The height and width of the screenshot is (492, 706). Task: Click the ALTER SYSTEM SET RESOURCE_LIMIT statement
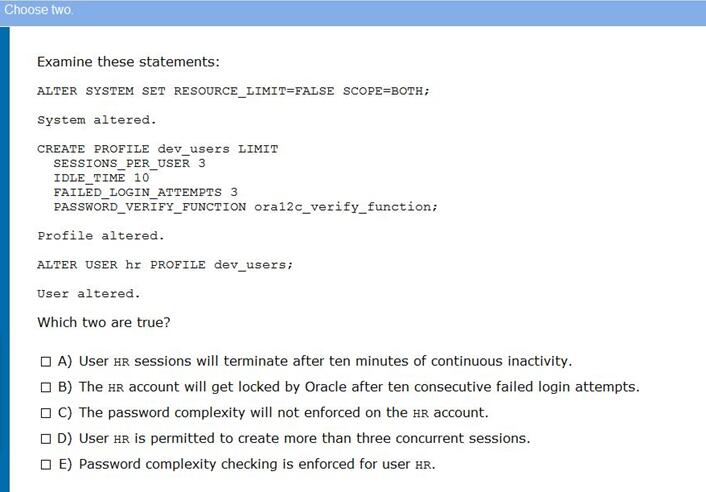tap(233, 91)
